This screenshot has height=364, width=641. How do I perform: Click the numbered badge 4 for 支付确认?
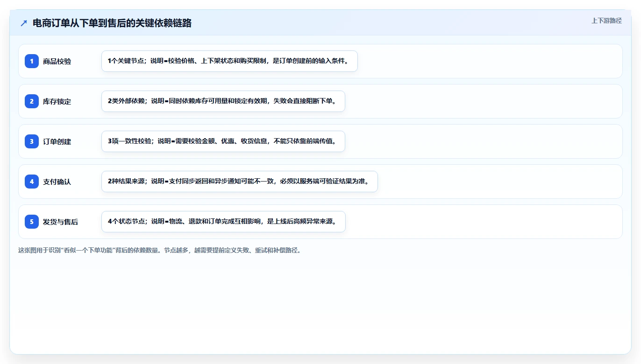click(32, 182)
